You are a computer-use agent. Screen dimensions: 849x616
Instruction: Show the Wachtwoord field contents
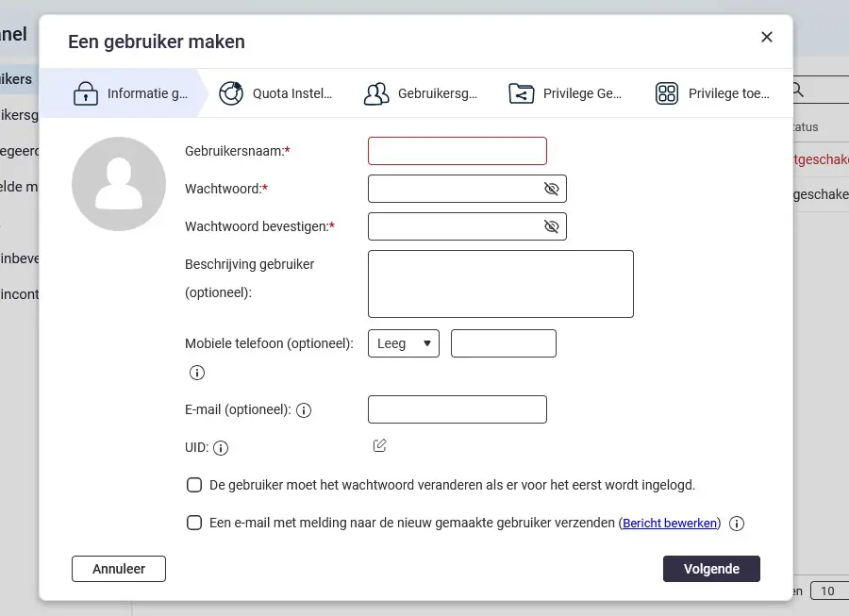[x=550, y=188]
